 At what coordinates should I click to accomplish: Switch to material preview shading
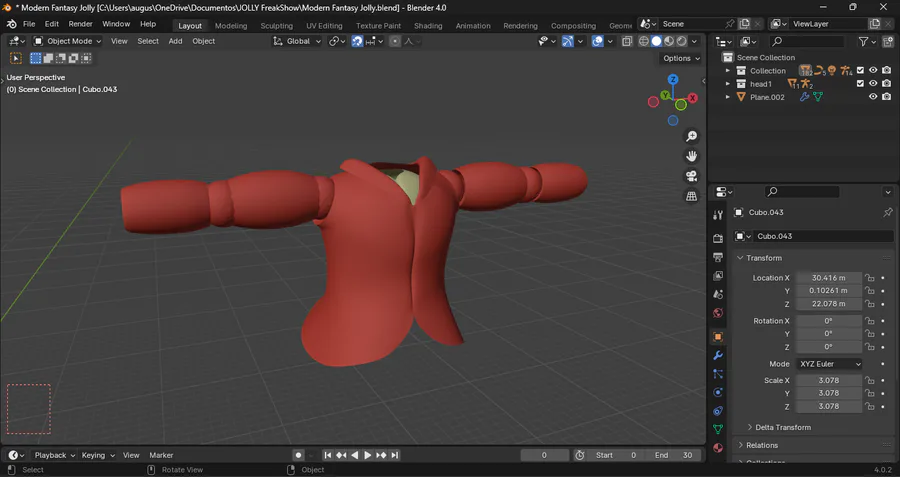click(x=669, y=41)
